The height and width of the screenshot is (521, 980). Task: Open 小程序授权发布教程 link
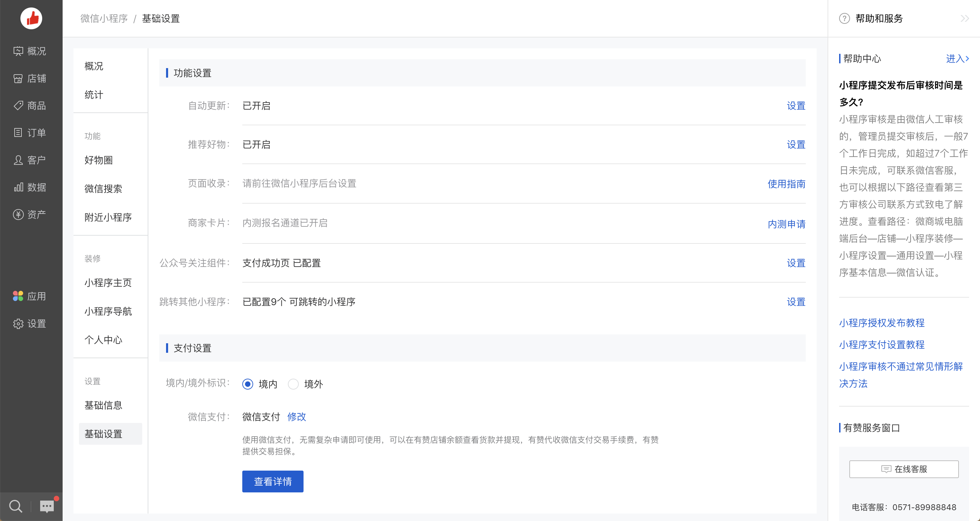point(882,323)
